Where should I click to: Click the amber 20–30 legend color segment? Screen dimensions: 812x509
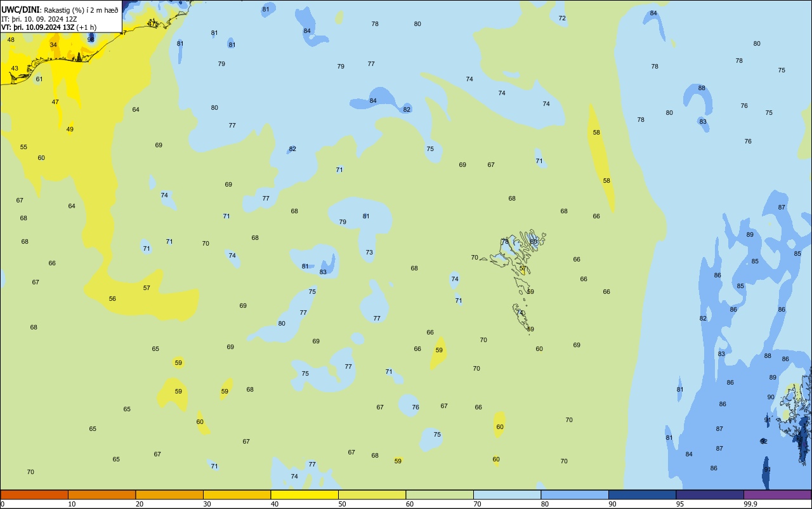(x=169, y=494)
